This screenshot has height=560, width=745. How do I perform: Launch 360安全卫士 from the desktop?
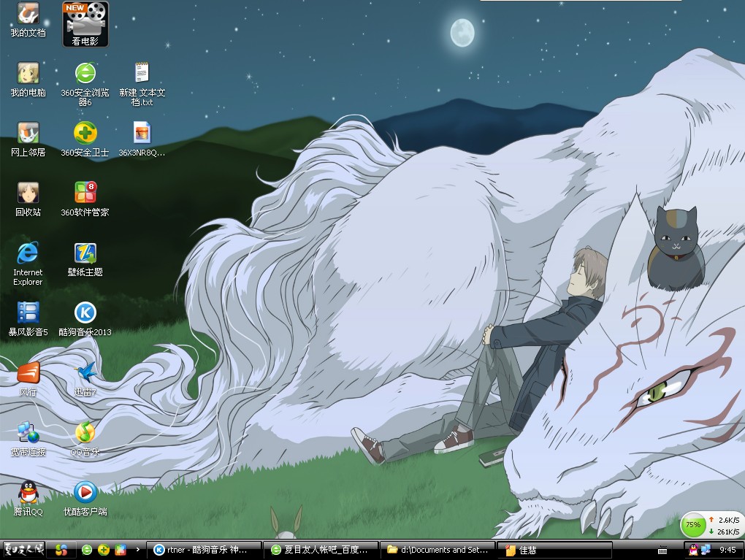click(85, 139)
